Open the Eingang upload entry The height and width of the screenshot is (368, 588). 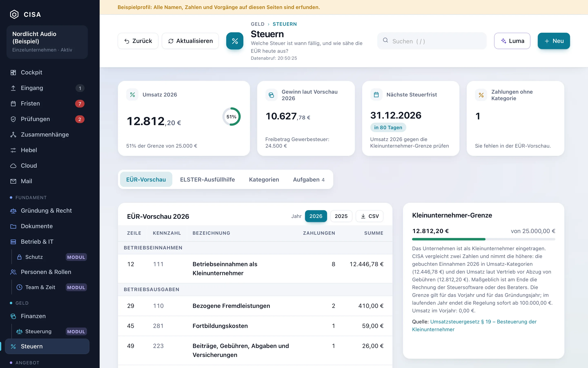coord(47,88)
